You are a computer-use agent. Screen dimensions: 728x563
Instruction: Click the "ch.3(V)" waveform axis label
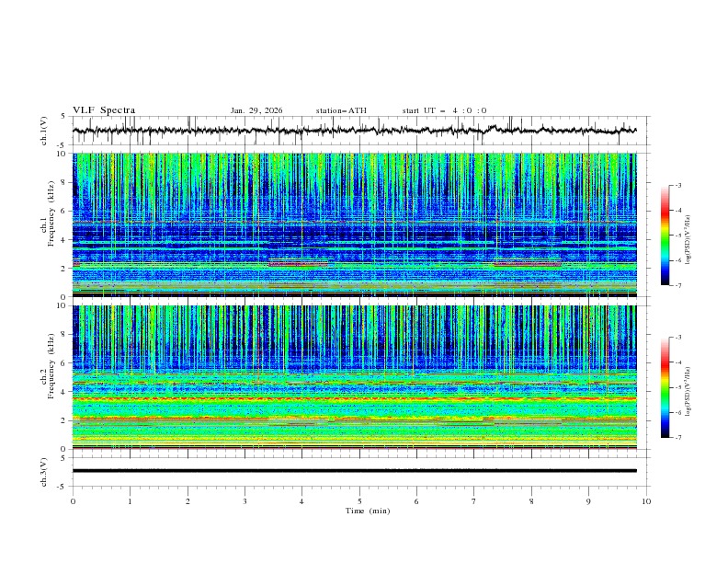coord(44,472)
